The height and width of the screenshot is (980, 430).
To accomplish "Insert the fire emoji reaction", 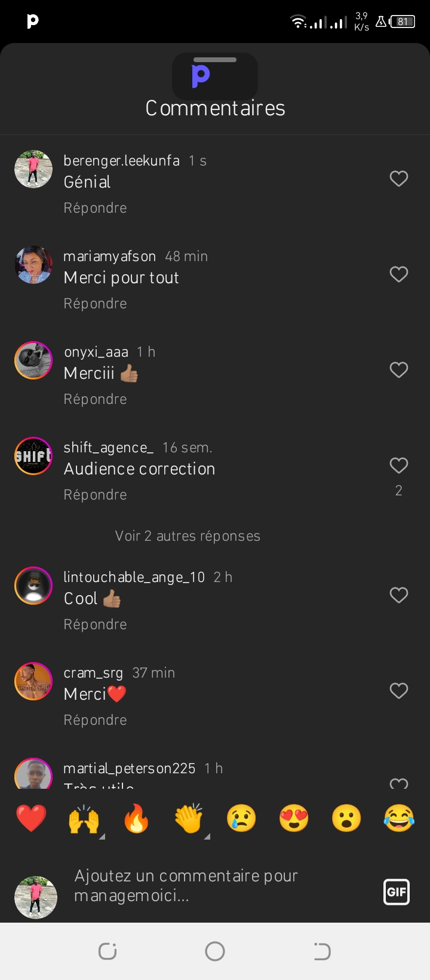I will click(x=136, y=819).
